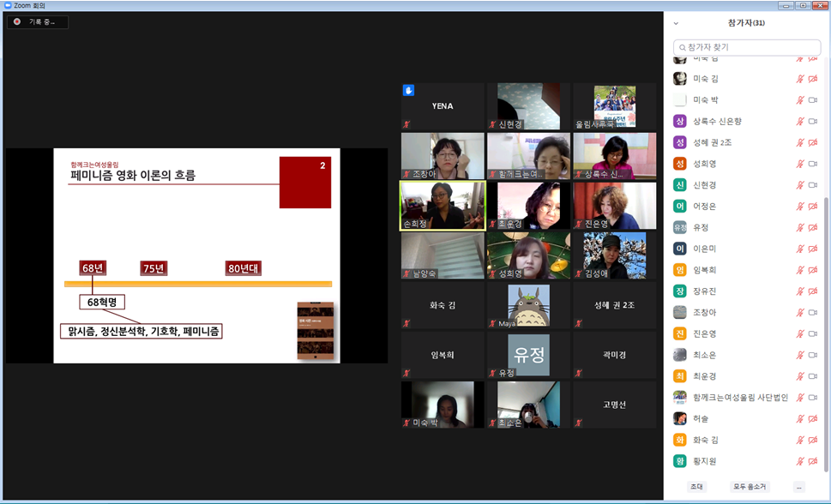Click the shared 페미니즘 영화 이론의 흐름 slide
Screen dimensions: 831x504
click(x=196, y=255)
